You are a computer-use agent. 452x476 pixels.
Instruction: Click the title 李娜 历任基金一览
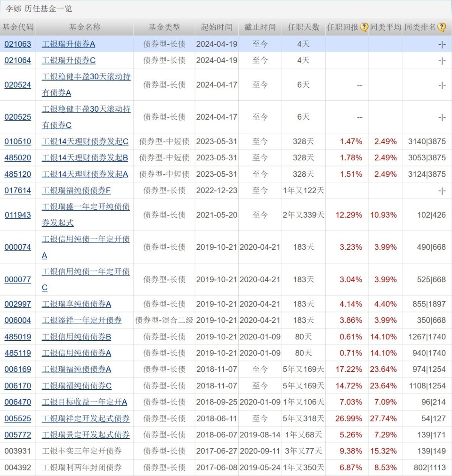(x=39, y=8)
